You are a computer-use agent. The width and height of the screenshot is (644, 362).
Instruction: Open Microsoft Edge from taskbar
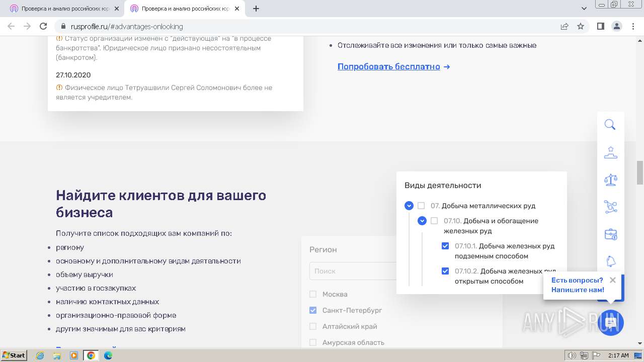(x=108, y=355)
